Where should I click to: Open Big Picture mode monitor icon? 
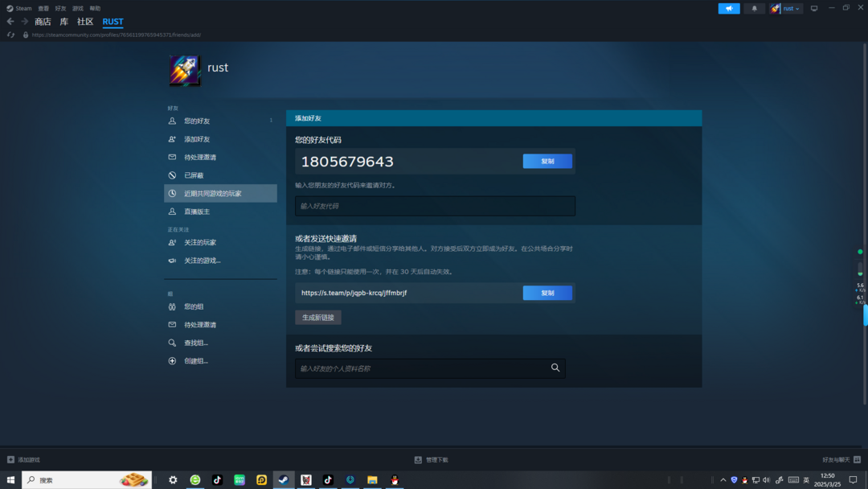tap(814, 8)
